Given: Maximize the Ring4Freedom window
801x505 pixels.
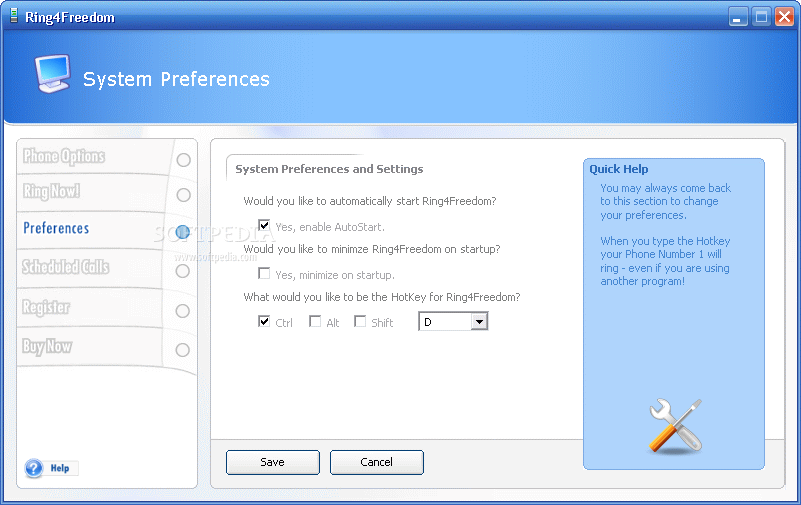Looking at the screenshot, I should [x=761, y=17].
